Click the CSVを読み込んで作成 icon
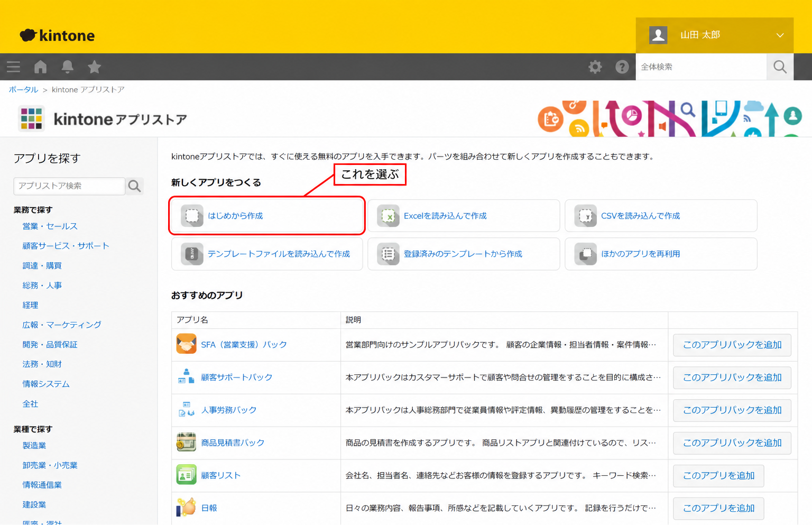812x525 pixels. pyautogui.click(x=586, y=216)
